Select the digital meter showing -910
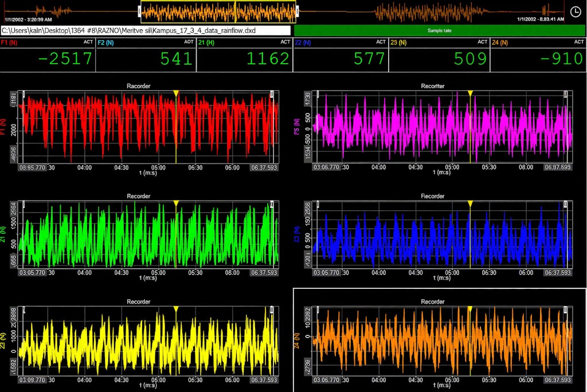The image size is (587, 392). [x=538, y=54]
